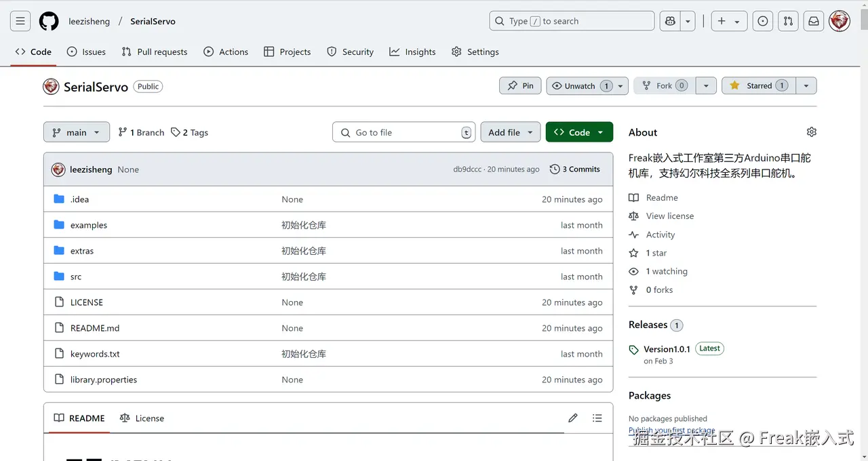Switch to the Issues tab
This screenshot has width=868, height=461.
click(86, 52)
